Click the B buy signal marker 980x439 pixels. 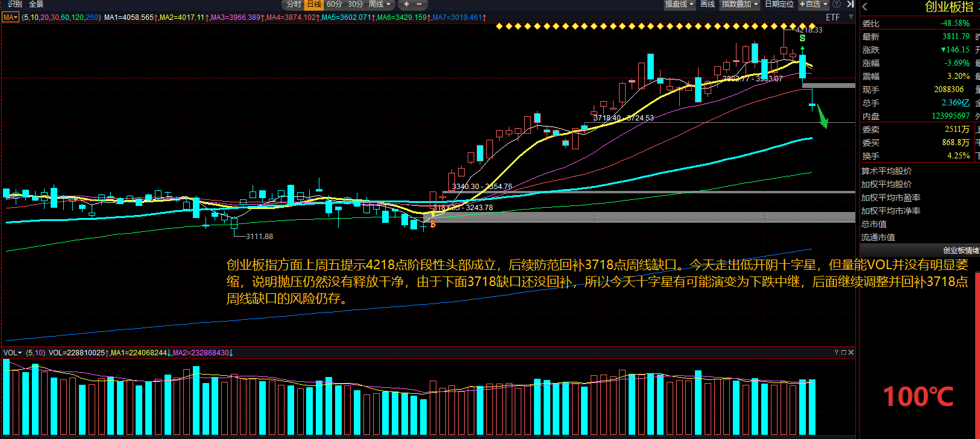[x=433, y=224]
